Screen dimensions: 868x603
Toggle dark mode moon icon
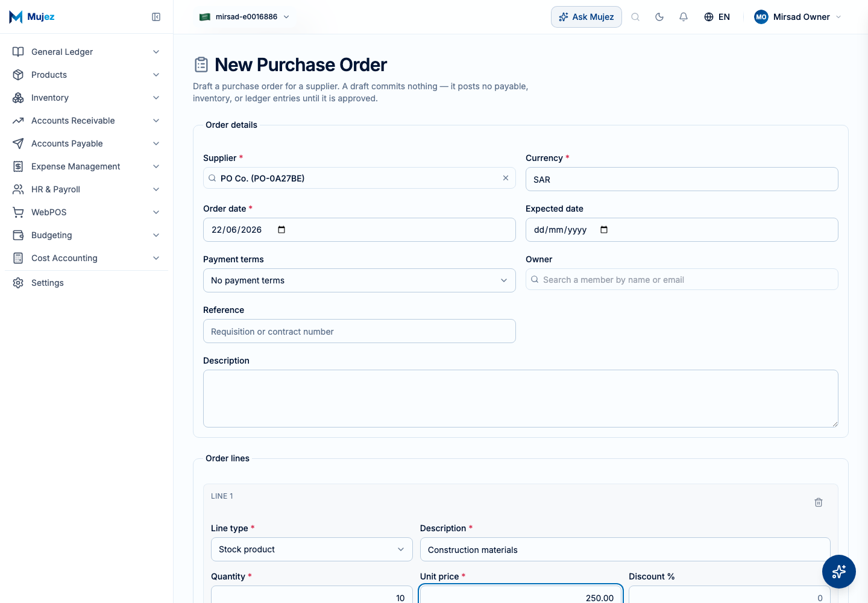coord(659,17)
